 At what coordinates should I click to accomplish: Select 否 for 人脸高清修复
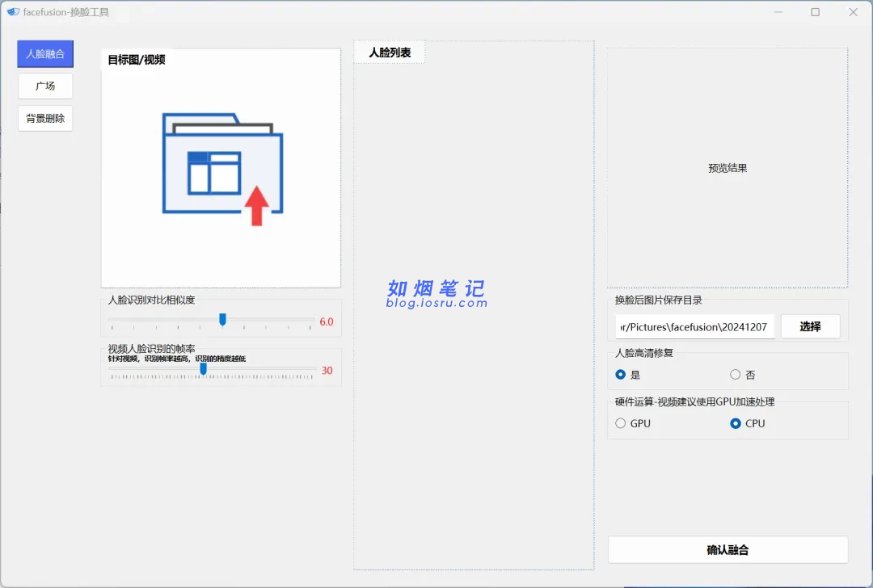735,375
